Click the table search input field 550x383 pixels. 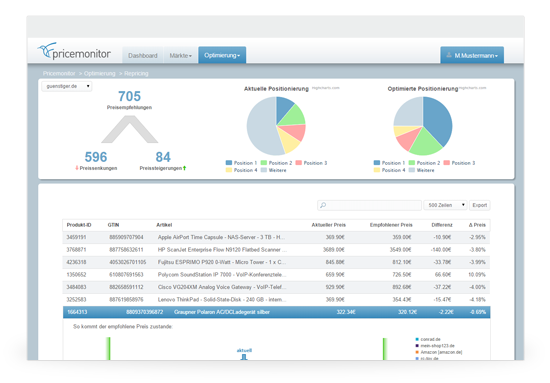[369, 205]
